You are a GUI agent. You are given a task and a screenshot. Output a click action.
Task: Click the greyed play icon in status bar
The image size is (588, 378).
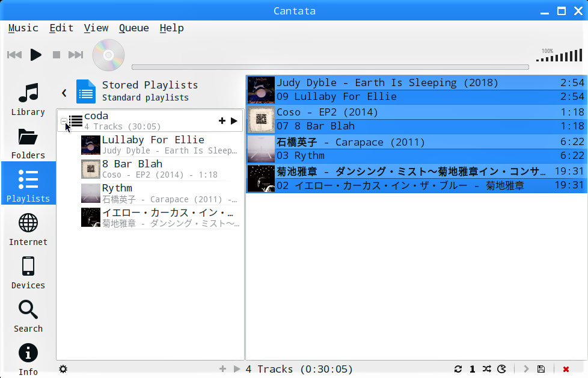pos(237,369)
